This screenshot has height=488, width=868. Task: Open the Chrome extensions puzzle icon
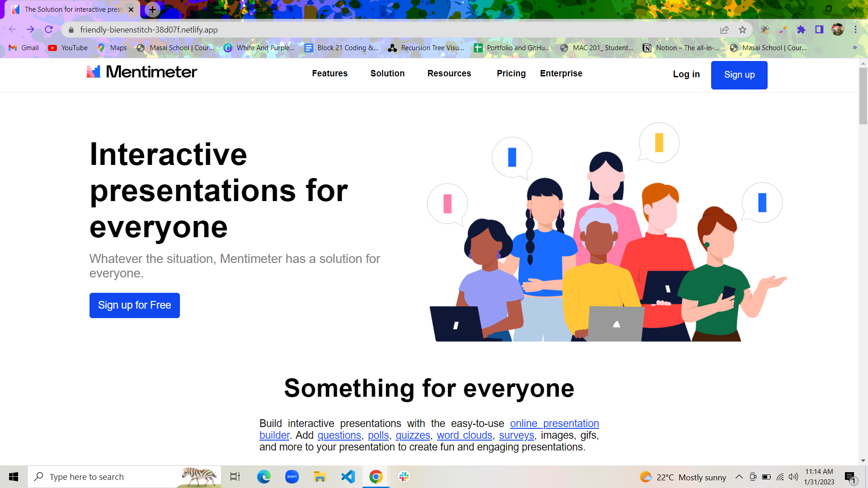[x=801, y=30]
